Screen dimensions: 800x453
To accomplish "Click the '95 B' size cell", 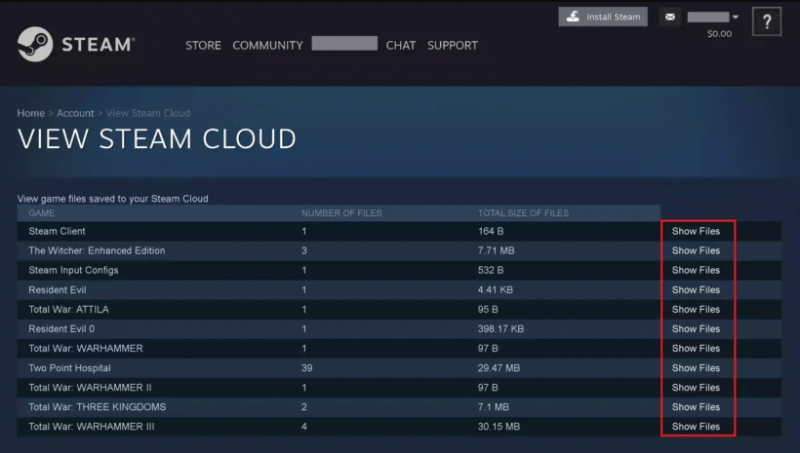I will [488, 309].
